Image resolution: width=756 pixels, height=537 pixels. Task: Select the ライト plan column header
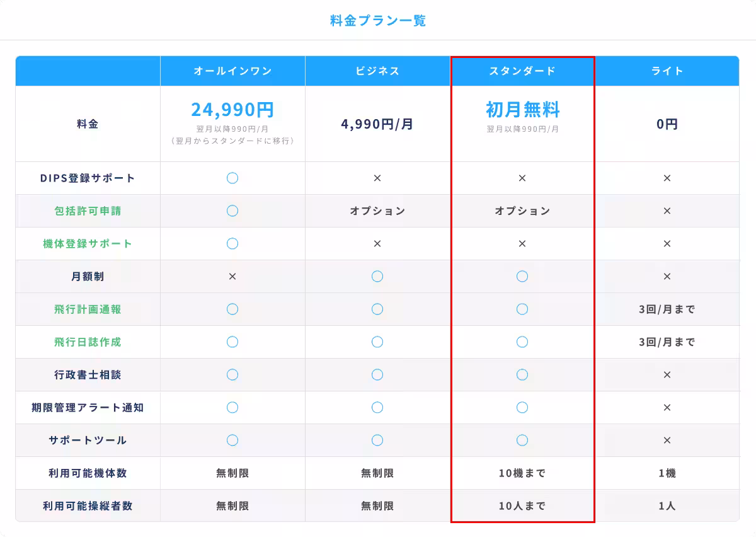(667, 71)
